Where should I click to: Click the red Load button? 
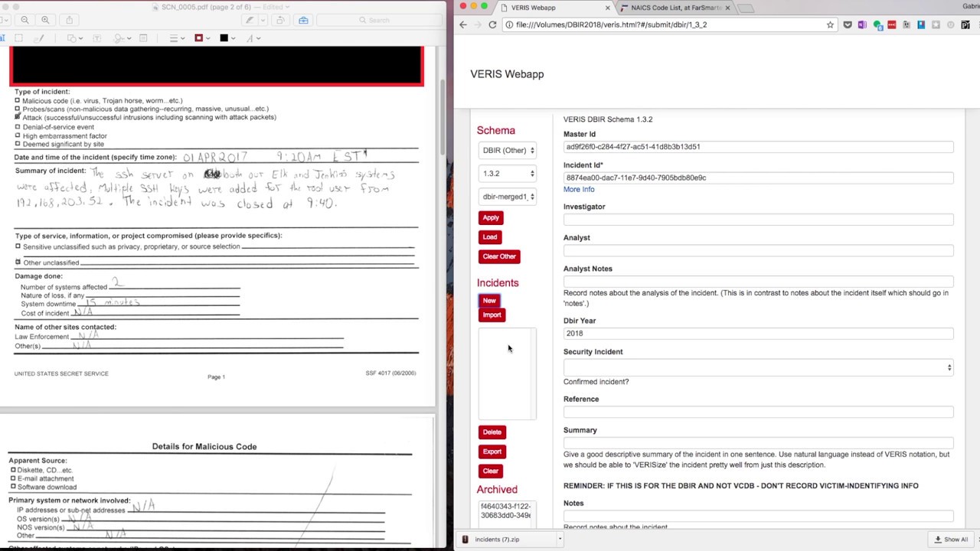coord(490,237)
